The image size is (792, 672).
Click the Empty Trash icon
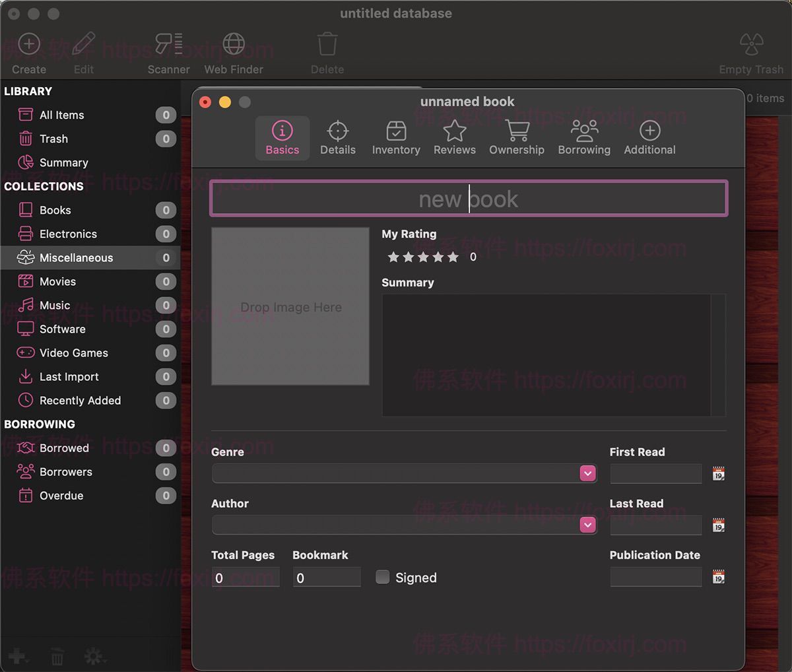pos(751,44)
